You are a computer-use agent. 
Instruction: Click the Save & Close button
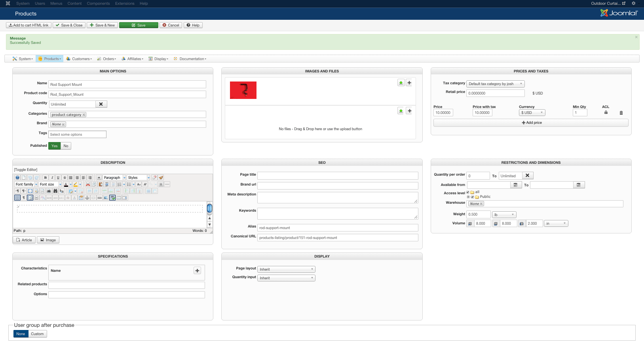[69, 25]
